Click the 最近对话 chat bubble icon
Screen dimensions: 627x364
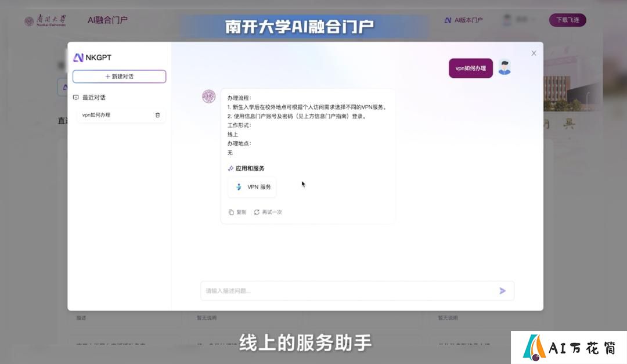76,97
